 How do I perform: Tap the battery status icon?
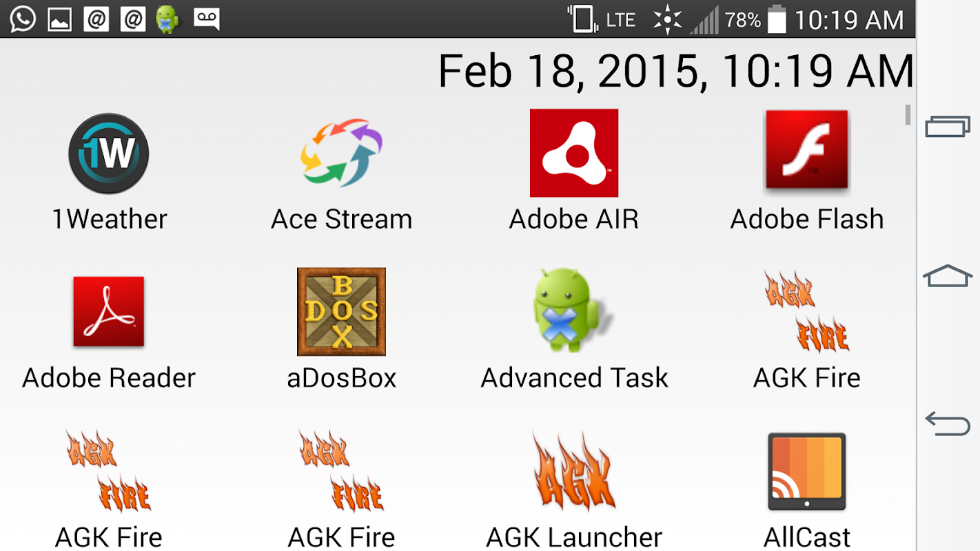coord(777,19)
